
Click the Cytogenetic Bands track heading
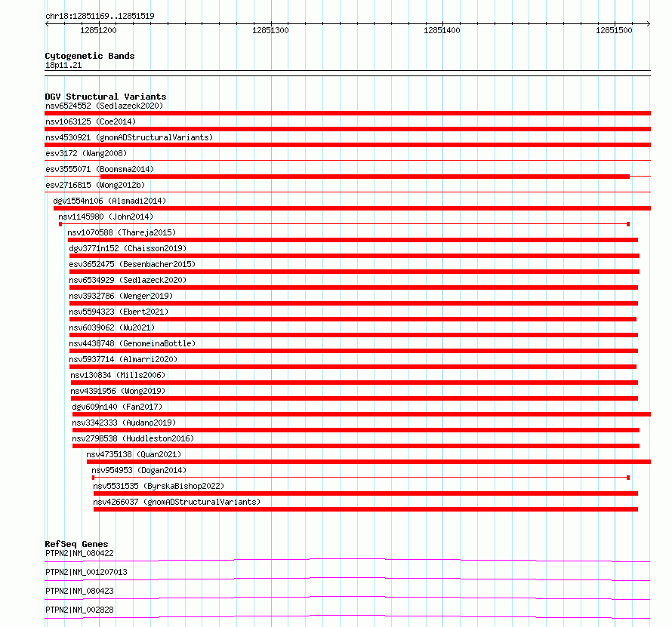point(90,56)
